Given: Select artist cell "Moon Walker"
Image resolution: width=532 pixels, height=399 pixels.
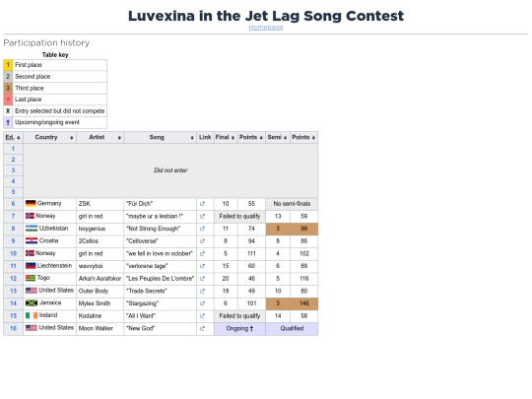Looking at the screenshot, I should point(100,328).
